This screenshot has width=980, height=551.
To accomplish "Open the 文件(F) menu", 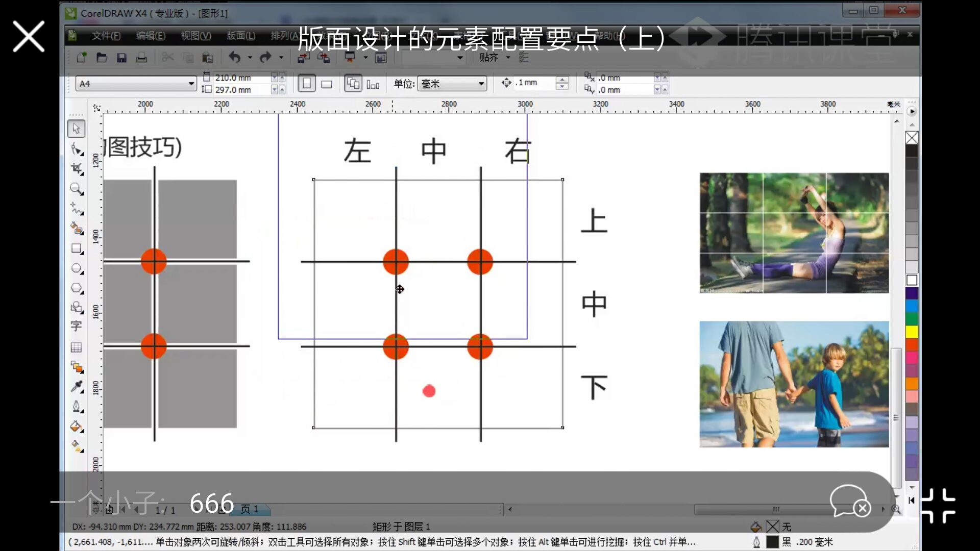I will coord(106,36).
